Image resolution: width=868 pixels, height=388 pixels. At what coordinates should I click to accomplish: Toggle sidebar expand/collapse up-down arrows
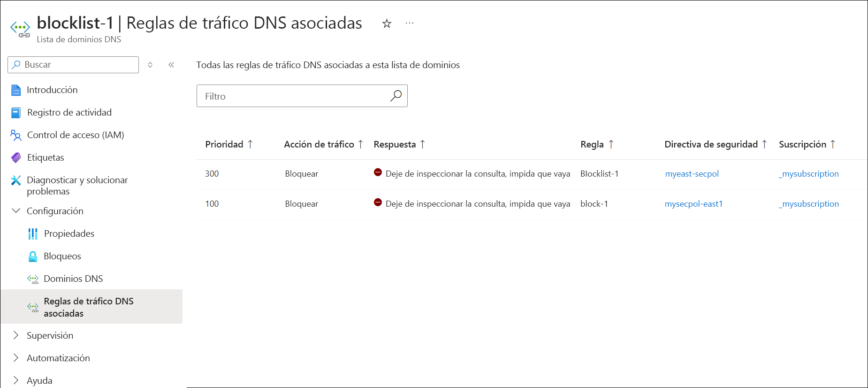[x=150, y=65]
